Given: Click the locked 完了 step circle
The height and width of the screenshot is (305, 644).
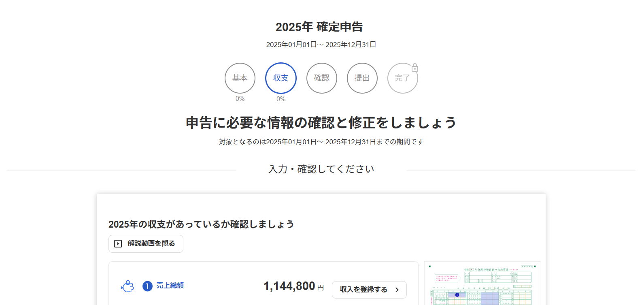Looking at the screenshot, I should point(402,78).
